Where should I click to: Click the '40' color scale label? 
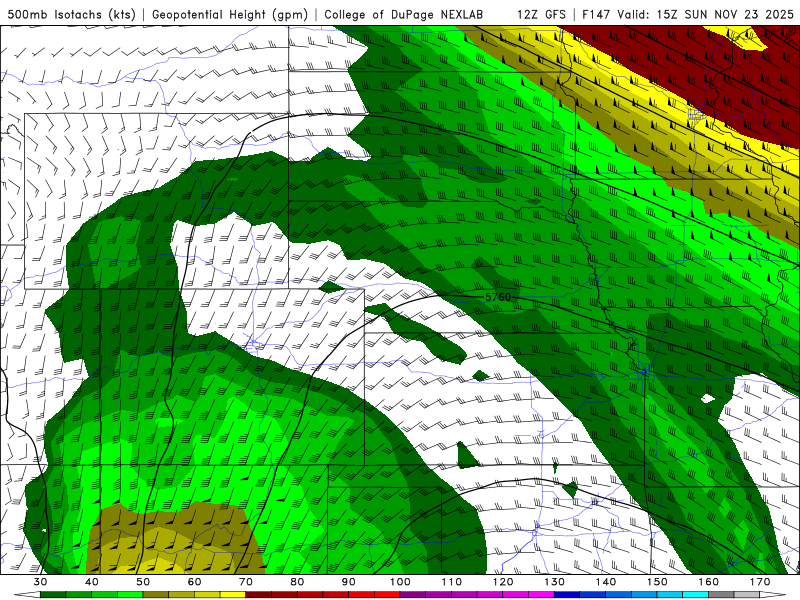(92, 582)
